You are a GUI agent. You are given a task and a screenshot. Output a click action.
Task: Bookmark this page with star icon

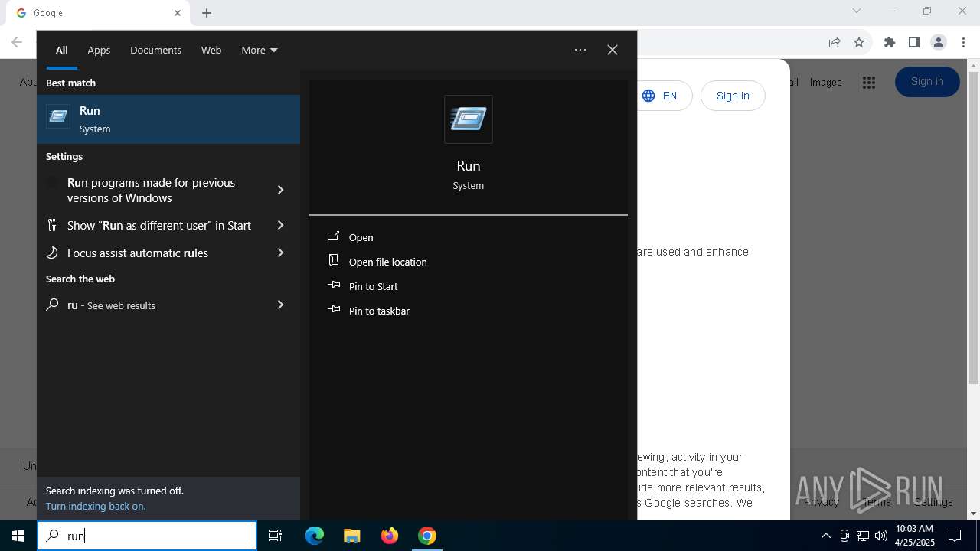click(x=859, y=42)
